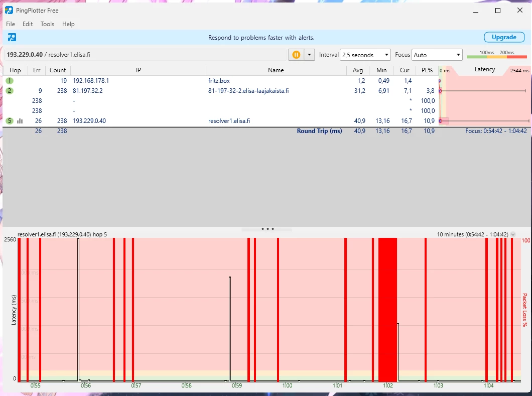Toggle the timeline graph icon for hop 5

coord(20,121)
